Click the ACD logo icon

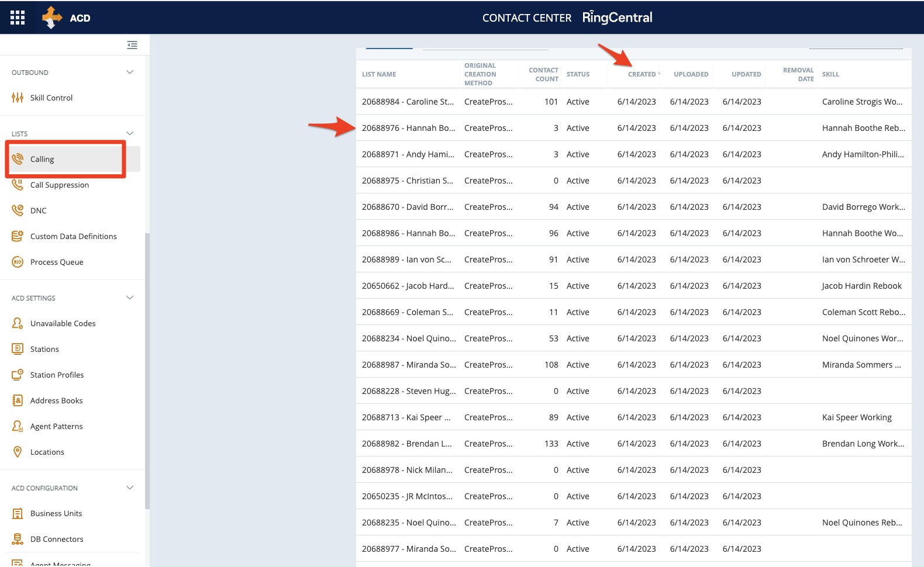coord(52,18)
